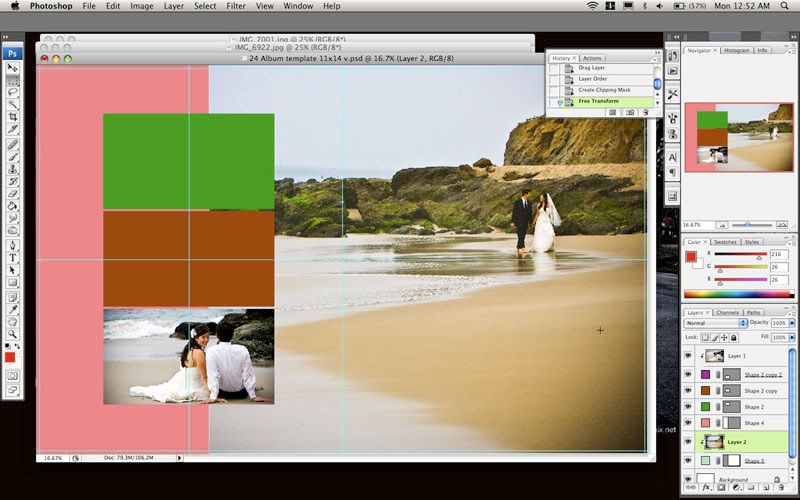Pick the Zoom tool in toolbox
The width and height of the screenshot is (800, 500).
pyautogui.click(x=13, y=333)
